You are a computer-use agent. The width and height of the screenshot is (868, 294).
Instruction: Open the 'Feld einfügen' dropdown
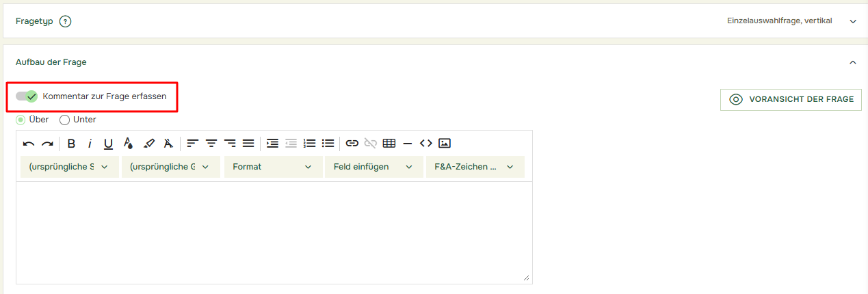[x=373, y=167]
